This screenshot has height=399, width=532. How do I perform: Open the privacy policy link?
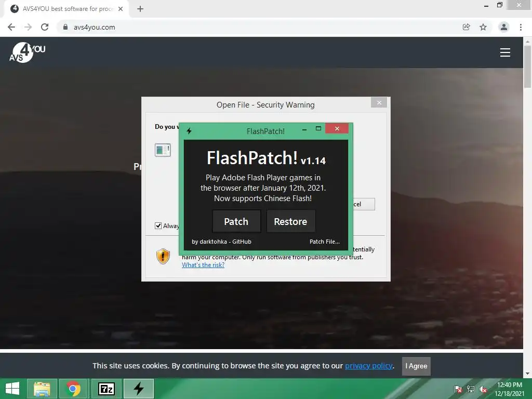369,366
